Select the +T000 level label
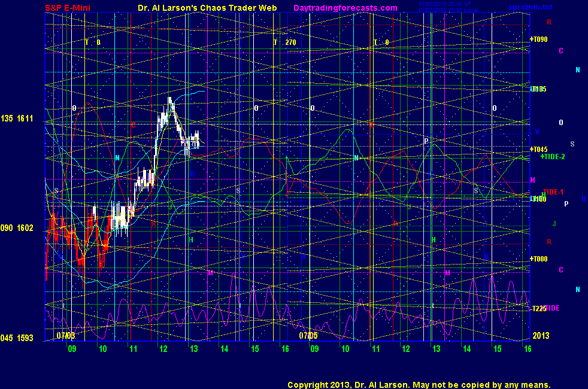Screen dimensions: 588x389 [538, 259]
